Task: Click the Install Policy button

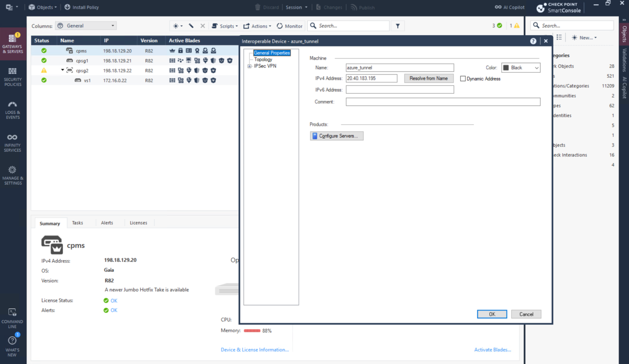Action: coord(82,7)
